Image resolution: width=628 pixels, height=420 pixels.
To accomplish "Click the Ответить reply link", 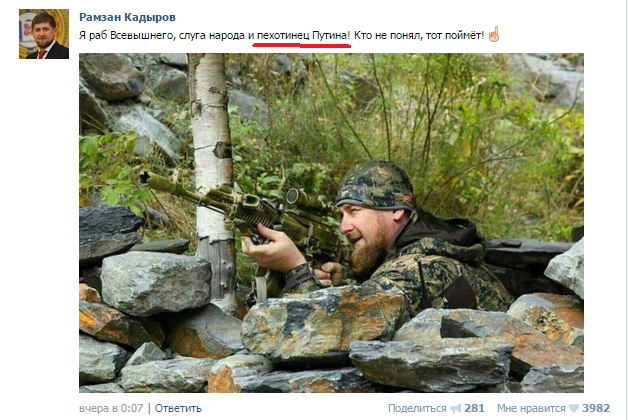I will pyautogui.click(x=178, y=408).
